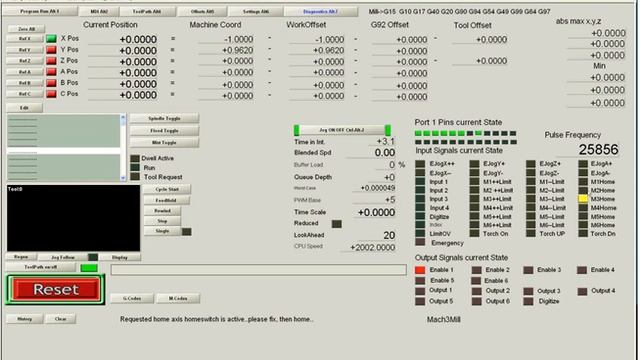Click the yellow M3Home input LED
The width and height of the screenshot is (640, 360).
pyautogui.click(x=583, y=199)
